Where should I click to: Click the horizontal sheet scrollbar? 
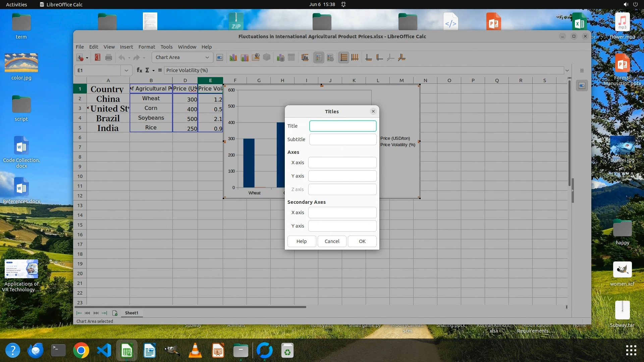pos(191,307)
